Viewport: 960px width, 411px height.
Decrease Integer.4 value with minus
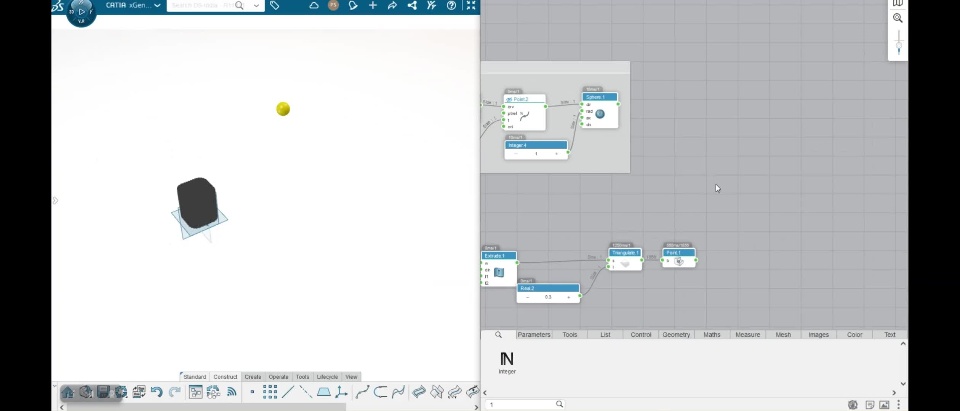(x=516, y=154)
